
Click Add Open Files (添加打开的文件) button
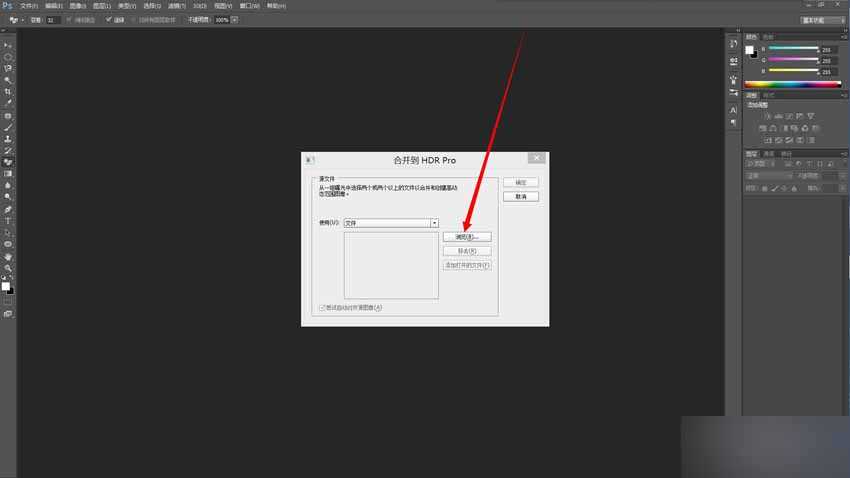tap(467, 266)
